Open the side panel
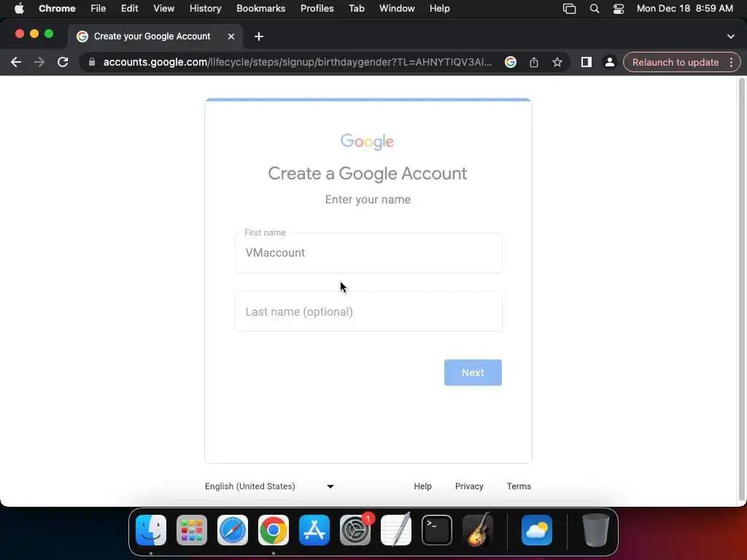Image resolution: width=747 pixels, height=560 pixels. point(586,63)
